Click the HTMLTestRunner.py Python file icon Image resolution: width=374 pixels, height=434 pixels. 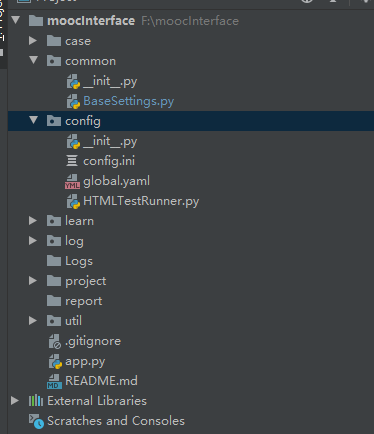pyautogui.click(x=73, y=202)
